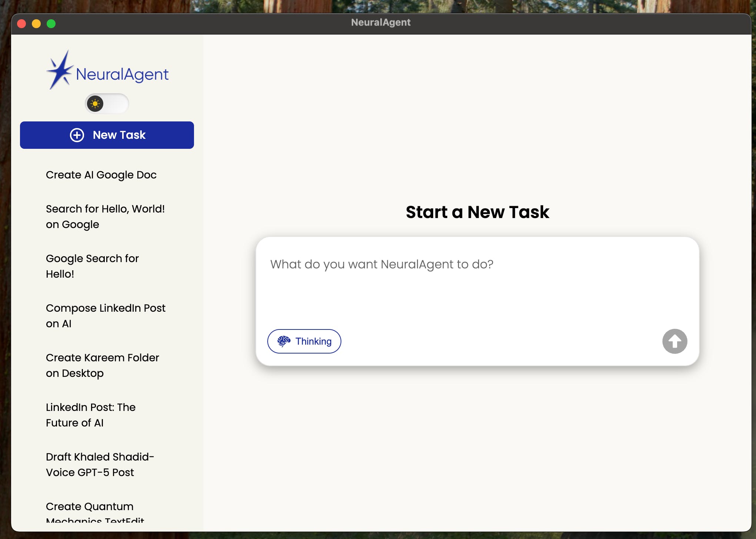This screenshot has height=539, width=756.
Task: Click the task prompt text field
Action: coord(477,285)
